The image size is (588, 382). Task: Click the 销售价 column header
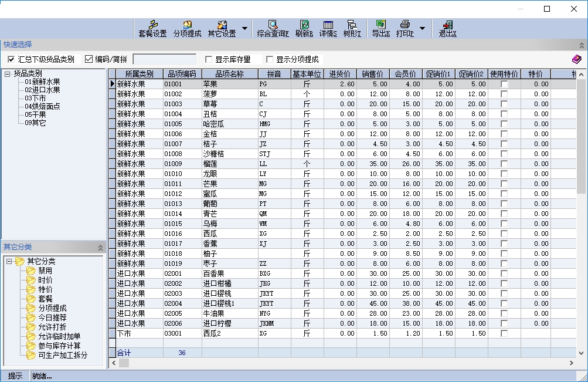(x=372, y=74)
